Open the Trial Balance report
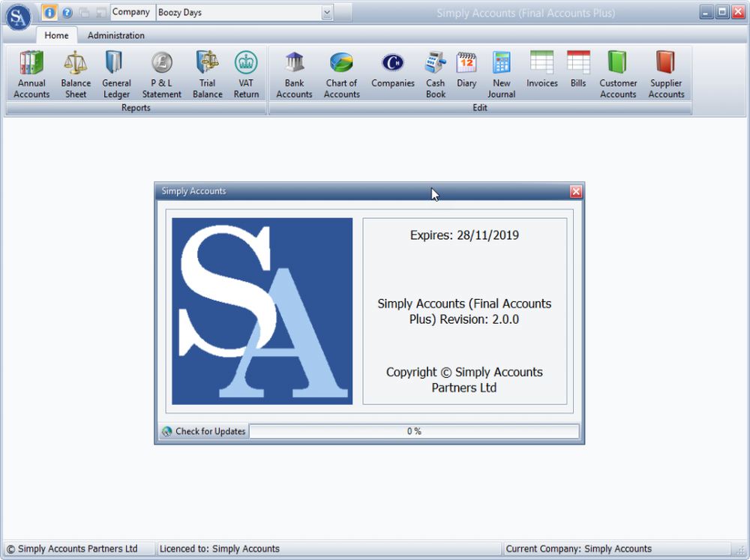Viewport: 750px width, 560px height. [x=208, y=74]
